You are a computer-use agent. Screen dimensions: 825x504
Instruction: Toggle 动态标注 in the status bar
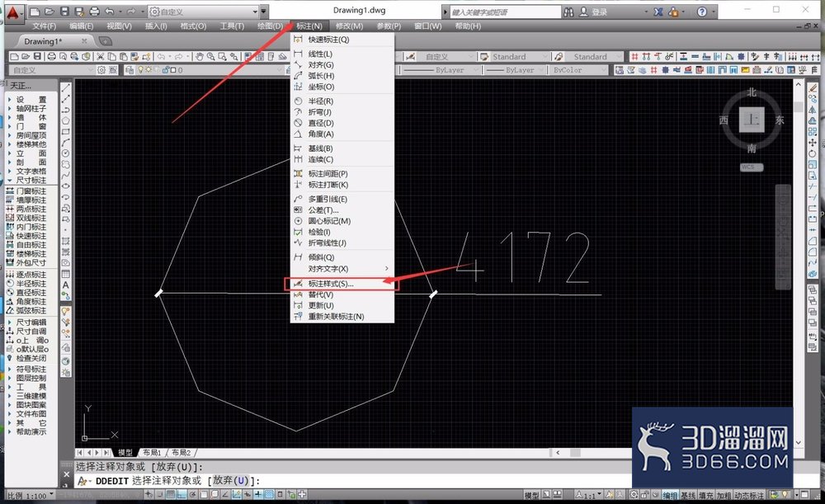(749, 495)
